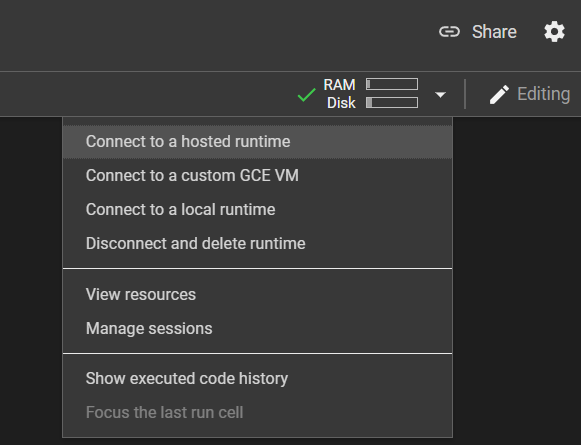Choose Connect to a custom GCE VM
581x445 pixels.
pyautogui.click(x=258, y=176)
